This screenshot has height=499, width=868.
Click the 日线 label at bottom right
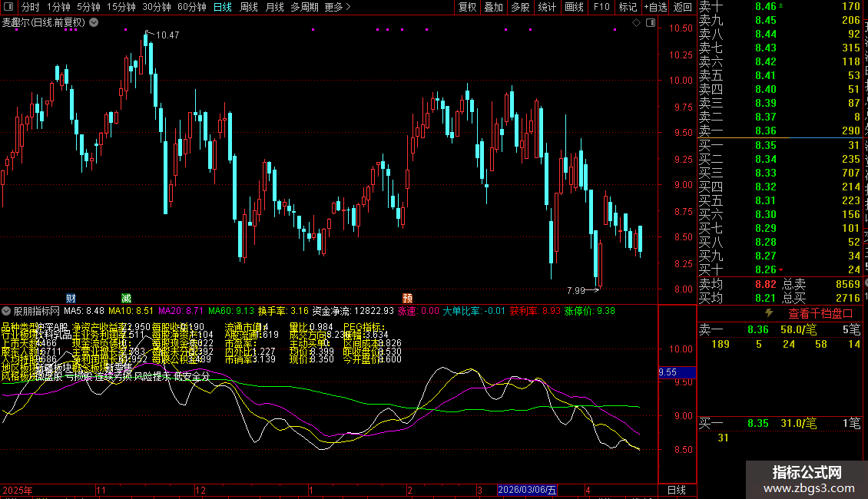(677, 490)
